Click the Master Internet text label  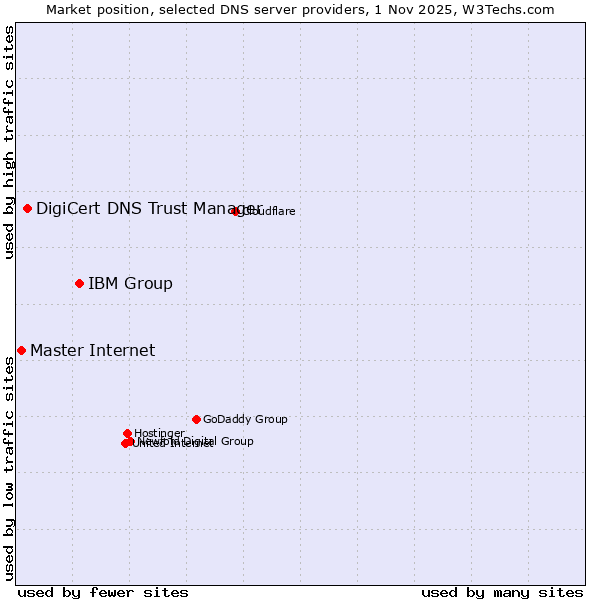point(92,350)
